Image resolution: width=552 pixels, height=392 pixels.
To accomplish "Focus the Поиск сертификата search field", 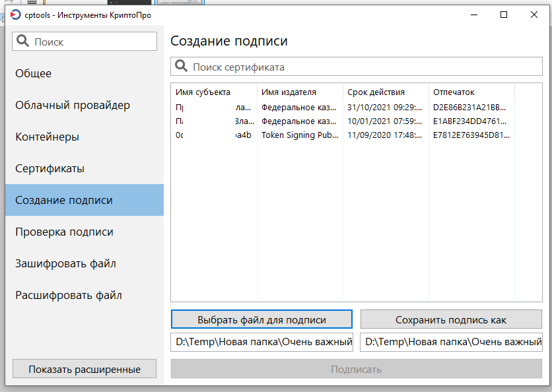I will tap(363, 67).
